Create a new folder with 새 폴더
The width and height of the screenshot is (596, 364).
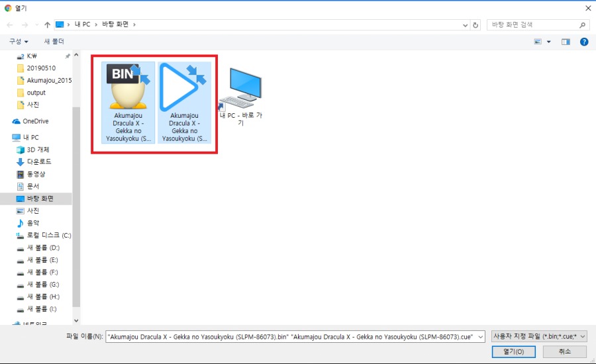pyautogui.click(x=54, y=42)
